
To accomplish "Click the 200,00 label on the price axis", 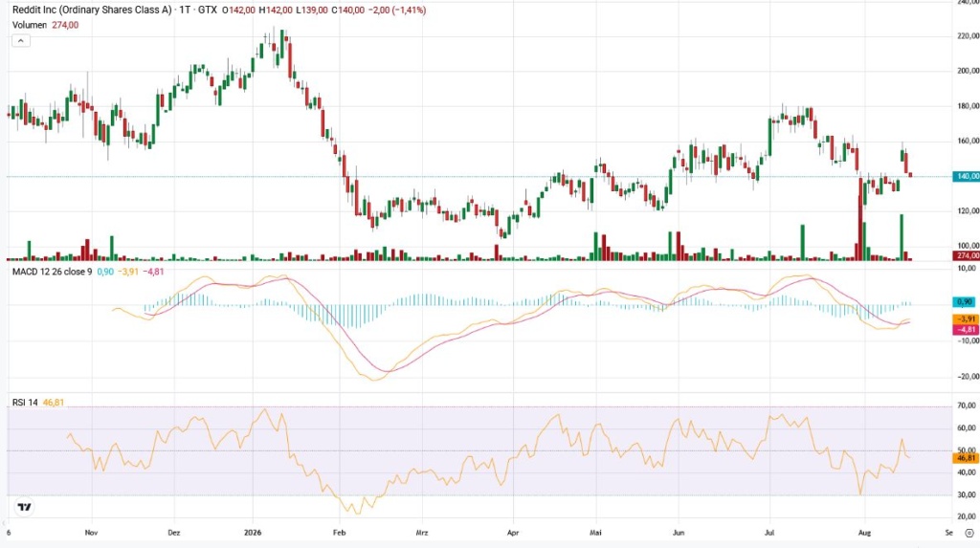I will [x=968, y=71].
